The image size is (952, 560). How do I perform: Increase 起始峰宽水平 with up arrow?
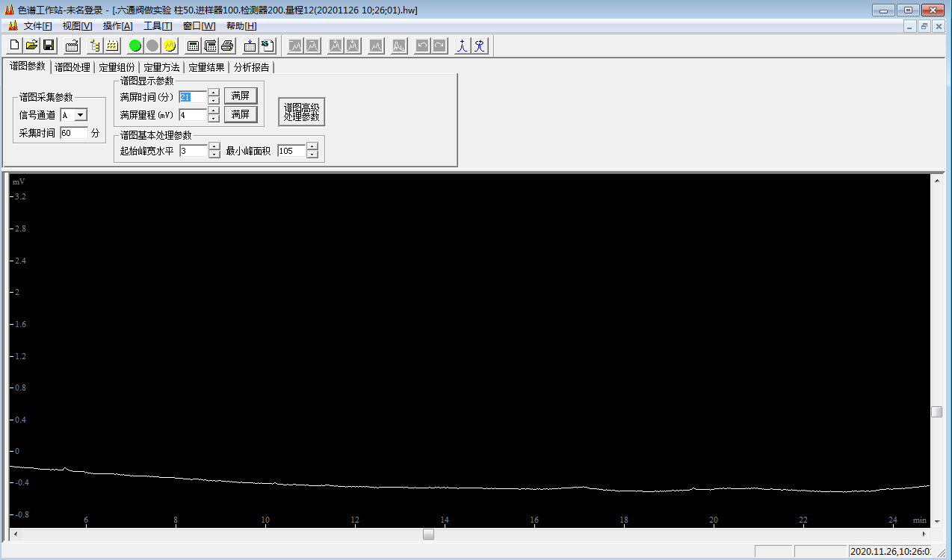point(215,147)
